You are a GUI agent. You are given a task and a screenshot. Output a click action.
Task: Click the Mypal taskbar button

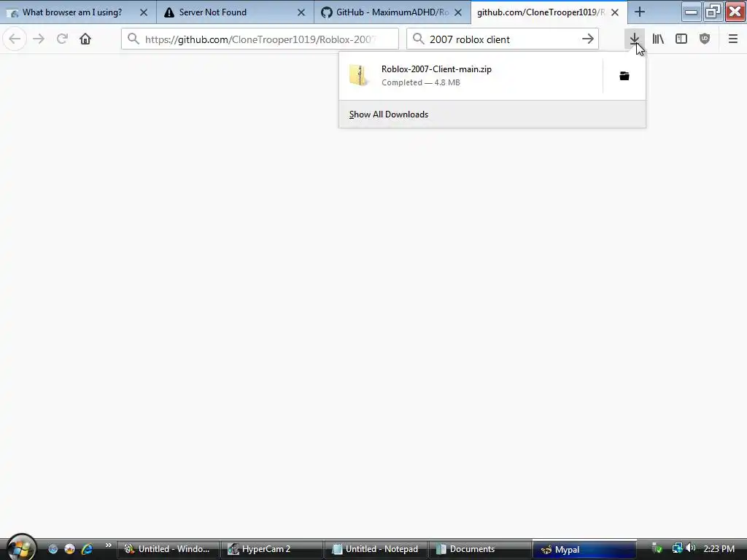click(584, 549)
